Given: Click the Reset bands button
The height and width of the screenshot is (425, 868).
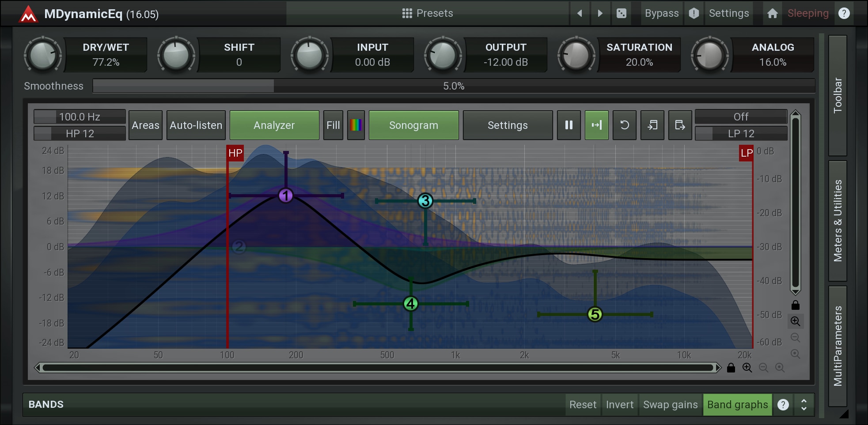Looking at the screenshot, I should [x=583, y=405].
